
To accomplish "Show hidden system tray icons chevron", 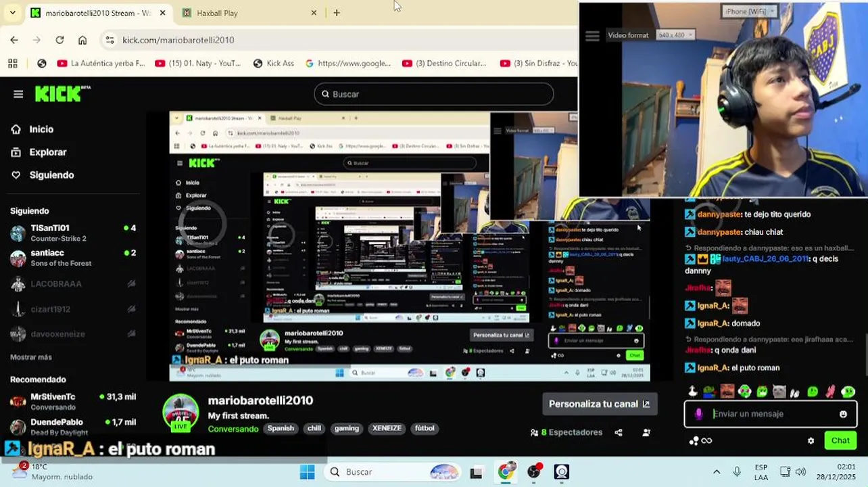I will pos(717,471).
